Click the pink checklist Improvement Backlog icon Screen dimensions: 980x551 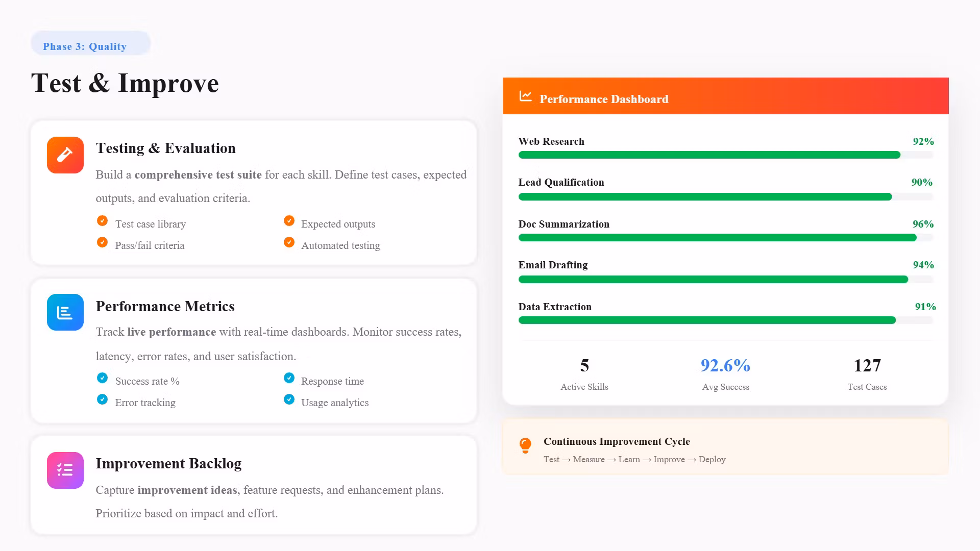(x=65, y=470)
